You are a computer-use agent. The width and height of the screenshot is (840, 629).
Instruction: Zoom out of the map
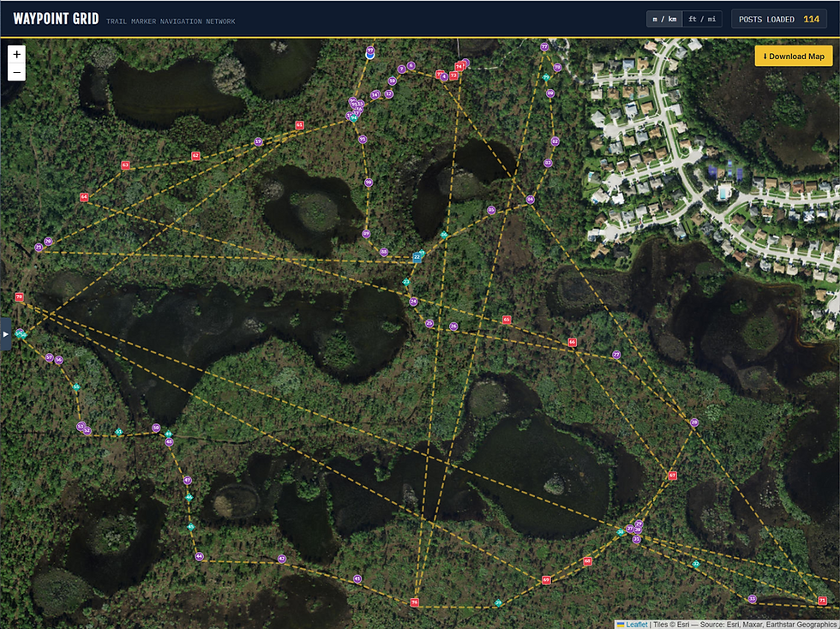pos(16,72)
